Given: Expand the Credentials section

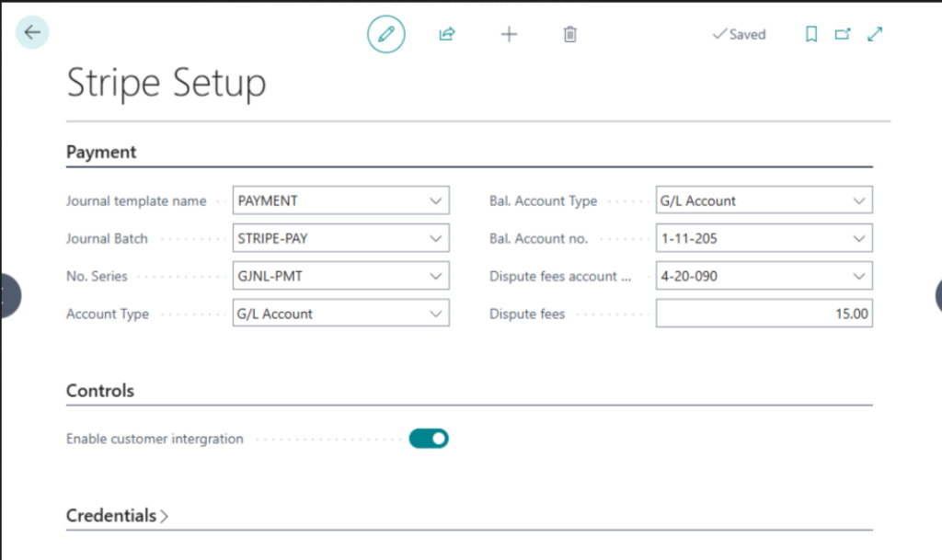Looking at the screenshot, I should (x=117, y=516).
